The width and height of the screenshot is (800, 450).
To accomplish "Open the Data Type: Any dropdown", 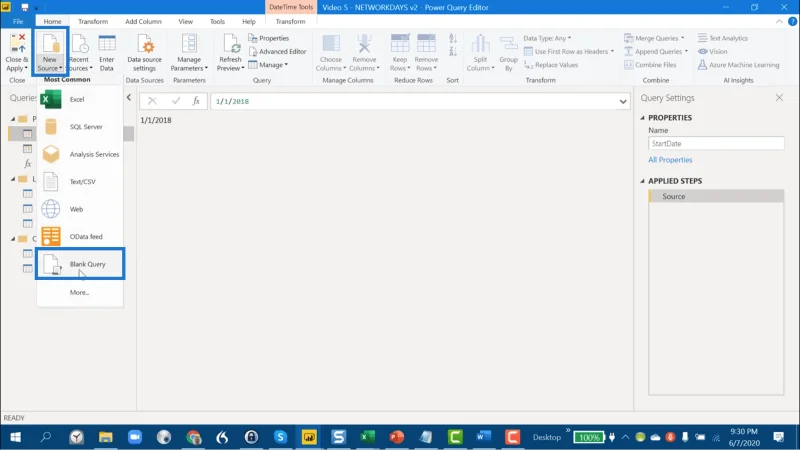I will [x=547, y=38].
